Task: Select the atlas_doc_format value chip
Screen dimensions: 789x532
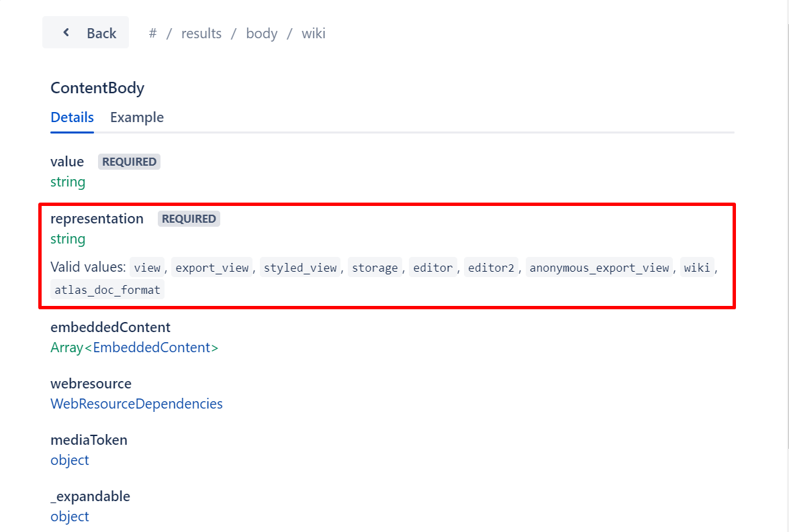Action: point(107,289)
